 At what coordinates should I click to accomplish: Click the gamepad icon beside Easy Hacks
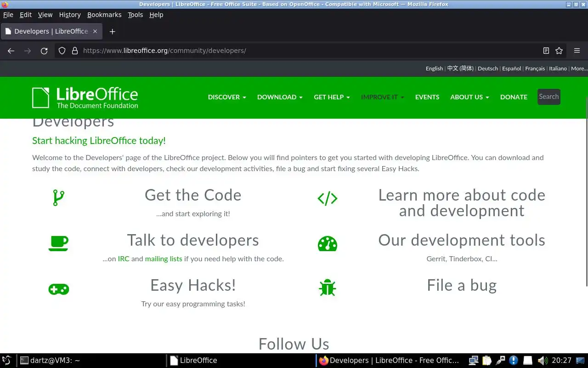pos(59,289)
